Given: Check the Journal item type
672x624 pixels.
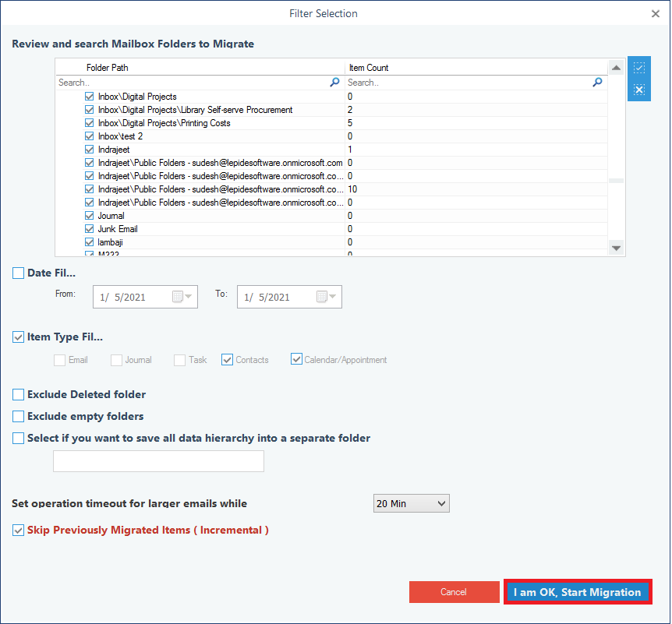Looking at the screenshot, I should (116, 360).
